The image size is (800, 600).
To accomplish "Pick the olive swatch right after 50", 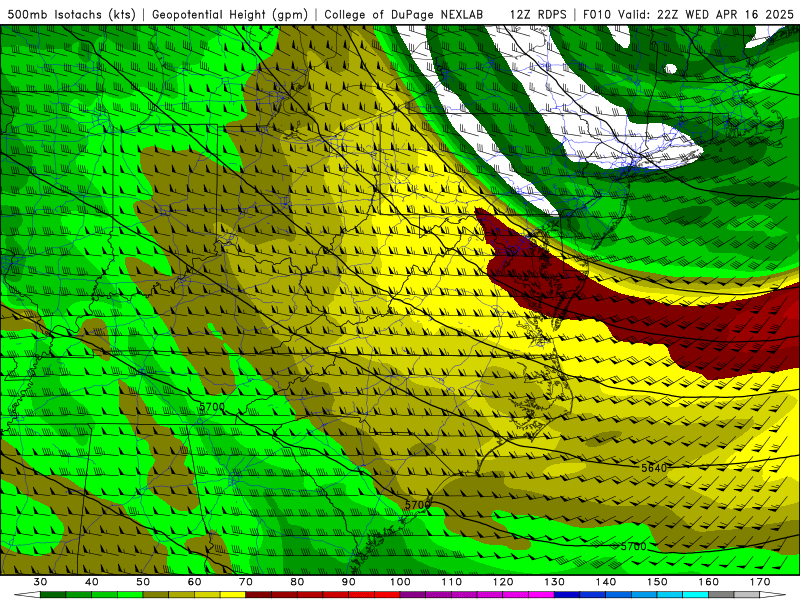I will [156, 595].
